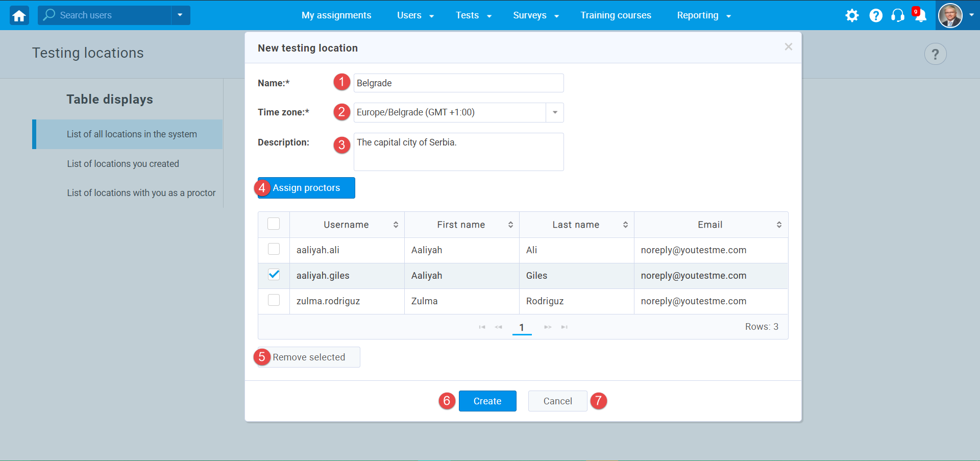
Task: Open help using the question mark icon
Action: [876, 15]
